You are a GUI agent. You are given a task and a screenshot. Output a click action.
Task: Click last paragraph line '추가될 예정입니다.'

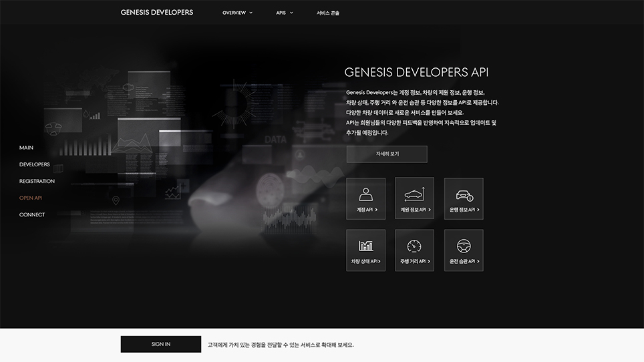[x=367, y=132]
